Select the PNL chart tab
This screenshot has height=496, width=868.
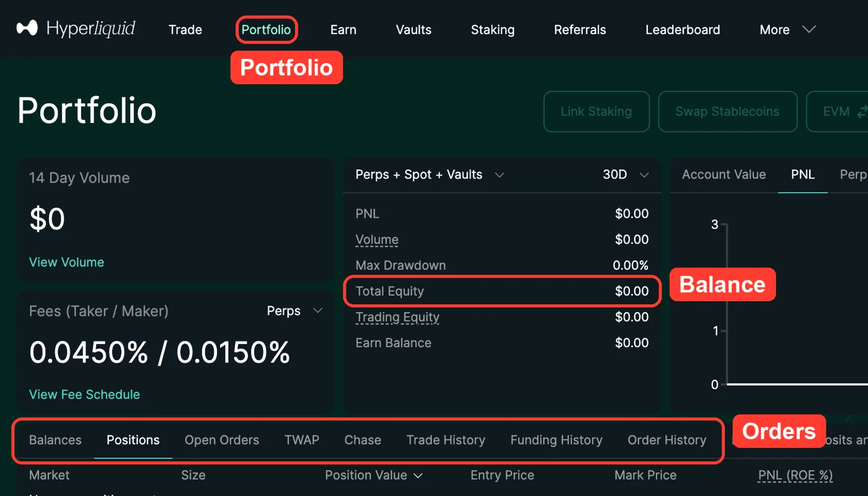[803, 175]
